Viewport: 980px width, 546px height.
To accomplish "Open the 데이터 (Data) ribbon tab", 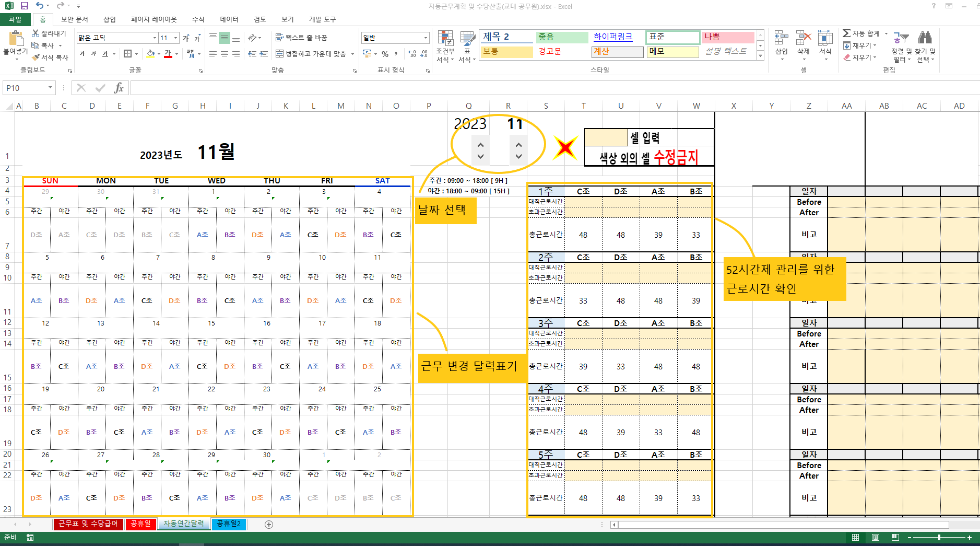I will coord(229,19).
